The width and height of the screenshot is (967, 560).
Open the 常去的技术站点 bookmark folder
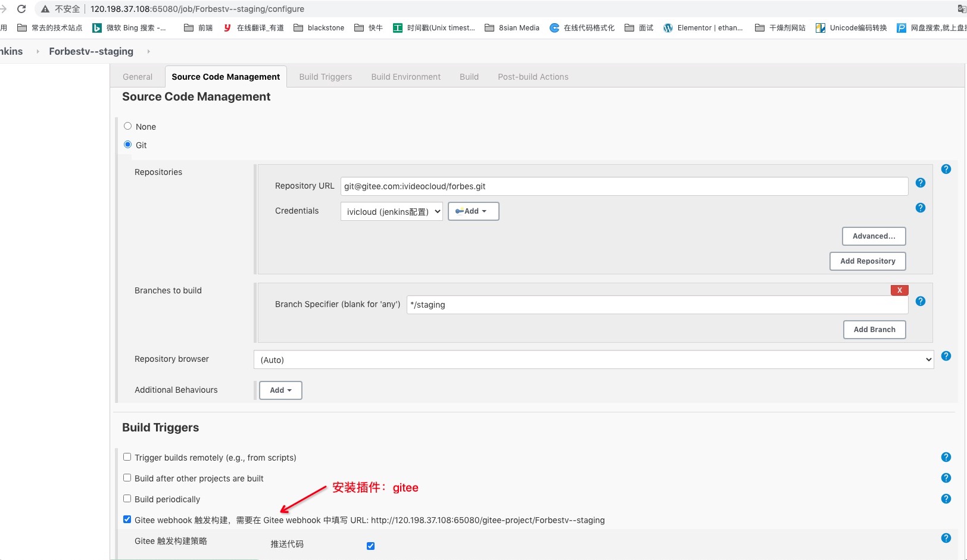(x=50, y=28)
